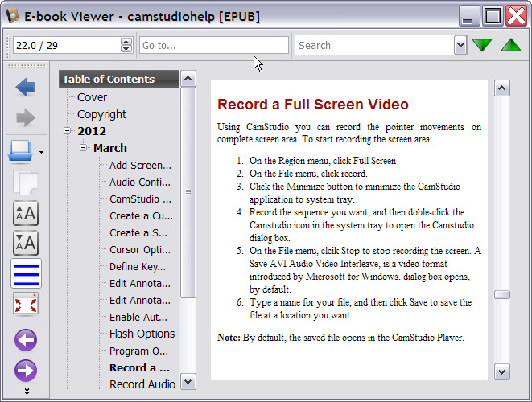Decrease font size with the smaller-A icon
Viewport: 532px width, 402px height.
tap(26, 243)
